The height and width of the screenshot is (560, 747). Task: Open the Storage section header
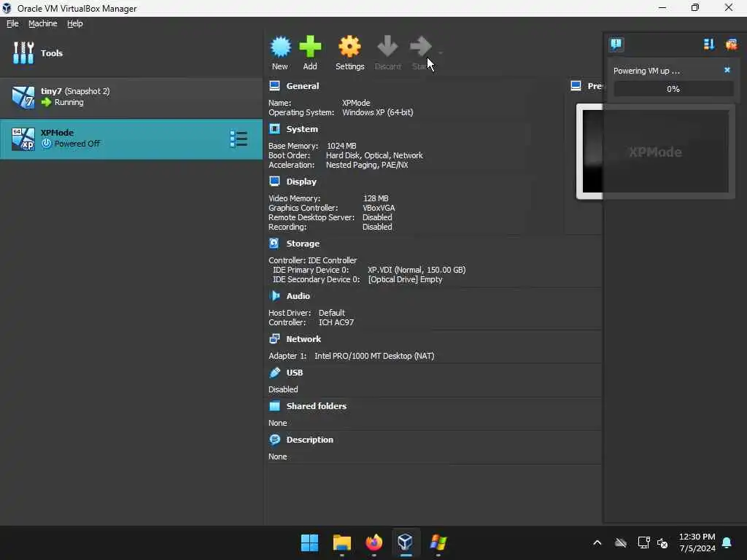click(303, 244)
